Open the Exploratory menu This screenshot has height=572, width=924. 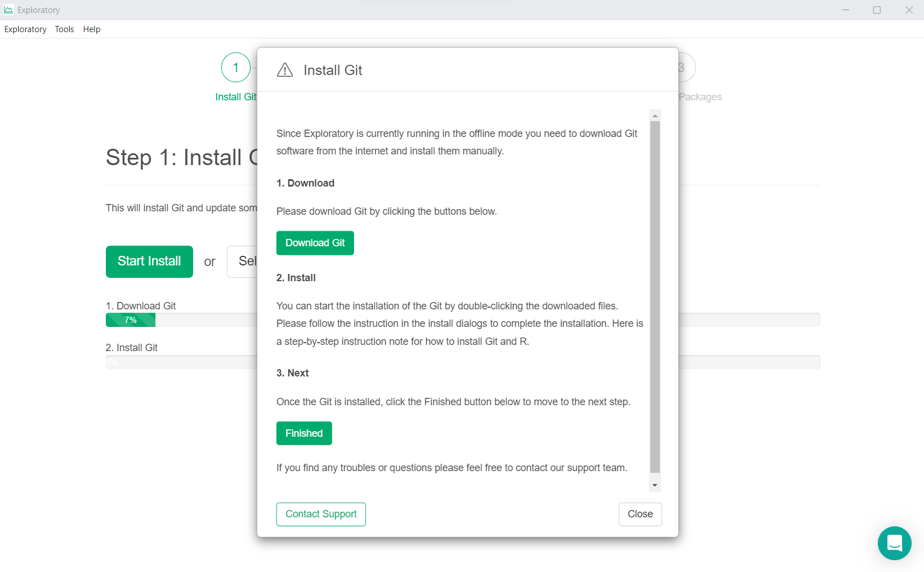pyautogui.click(x=25, y=29)
